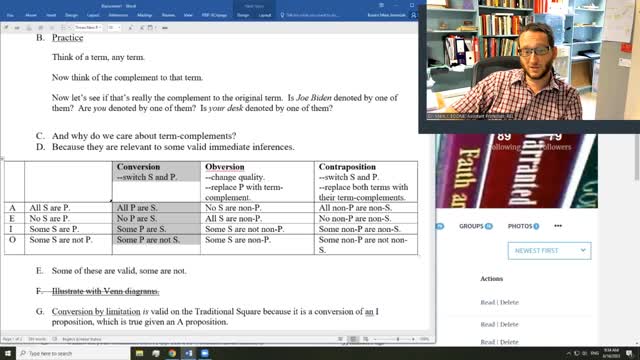Open the PHOTOS tab in the browser page
Image resolution: width=640 pixels, height=360 pixels.
point(523,226)
